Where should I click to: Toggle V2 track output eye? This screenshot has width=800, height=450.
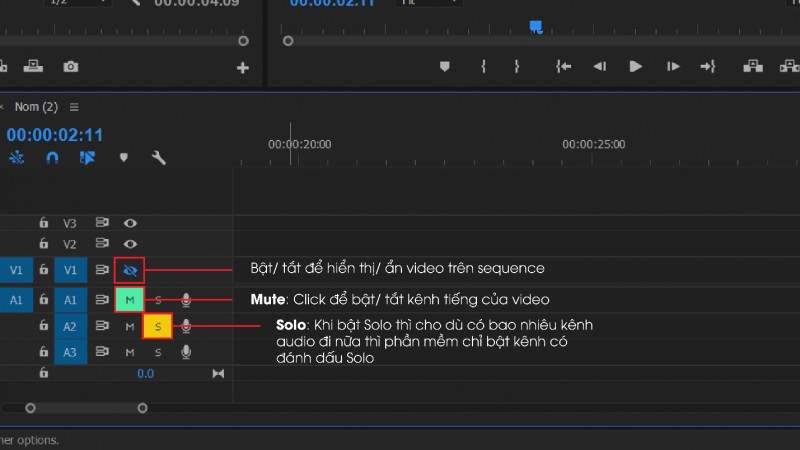coord(130,244)
